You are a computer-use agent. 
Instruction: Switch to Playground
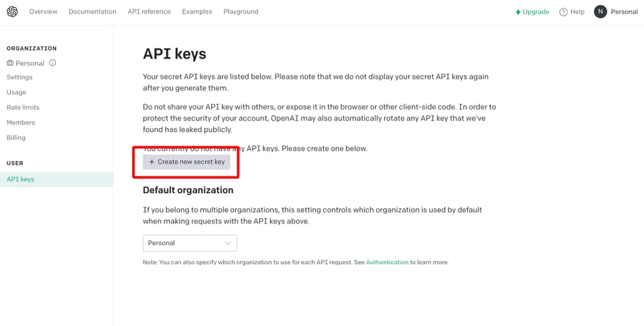pos(241,12)
